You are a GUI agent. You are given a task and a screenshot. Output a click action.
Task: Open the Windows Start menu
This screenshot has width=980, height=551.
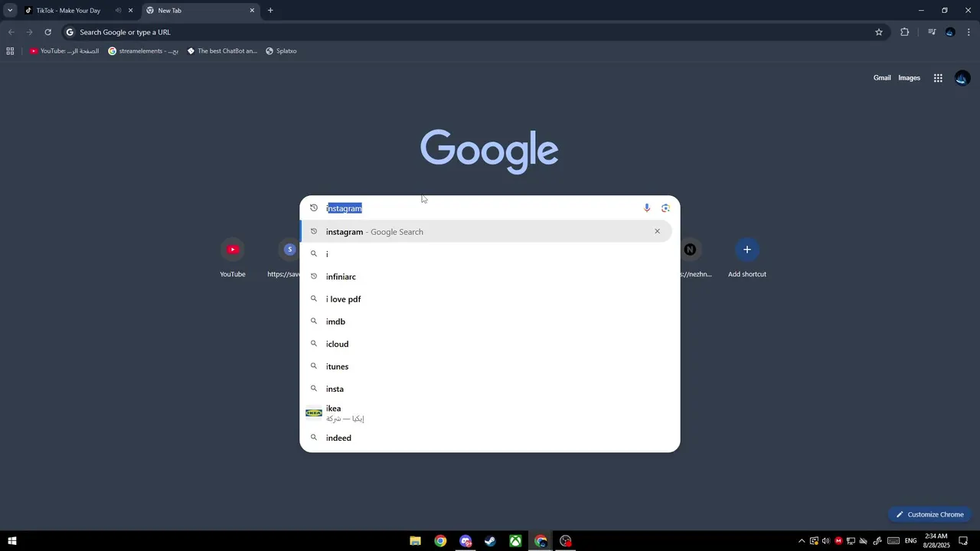[x=12, y=541]
